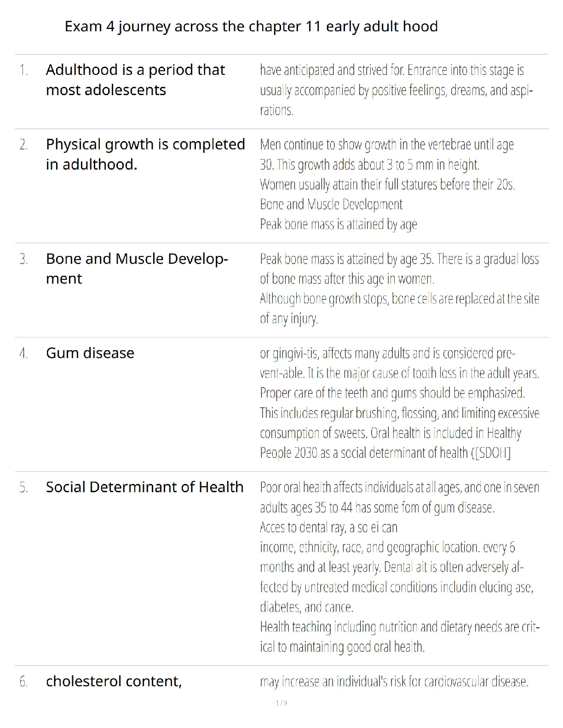Click the definition starting 'Poor oral health affects'
563x728 pixels.
pyautogui.click(x=399, y=487)
